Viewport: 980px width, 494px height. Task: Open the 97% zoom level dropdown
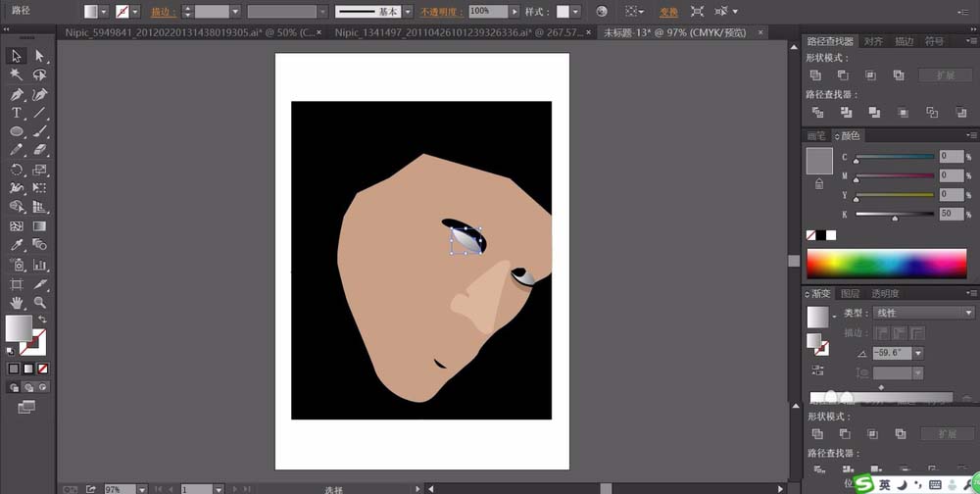point(142,489)
